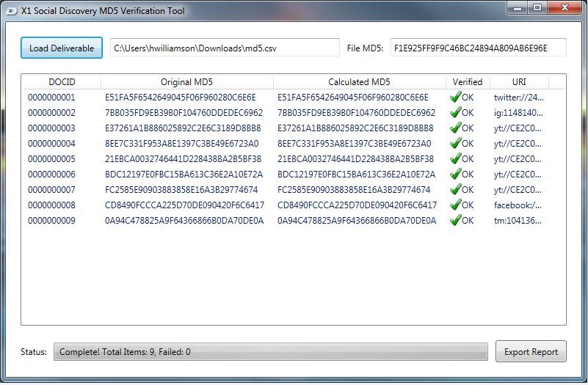This screenshot has height=385, width=588.
Task: Select the facebook URI entry row
Action: pos(518,205)
